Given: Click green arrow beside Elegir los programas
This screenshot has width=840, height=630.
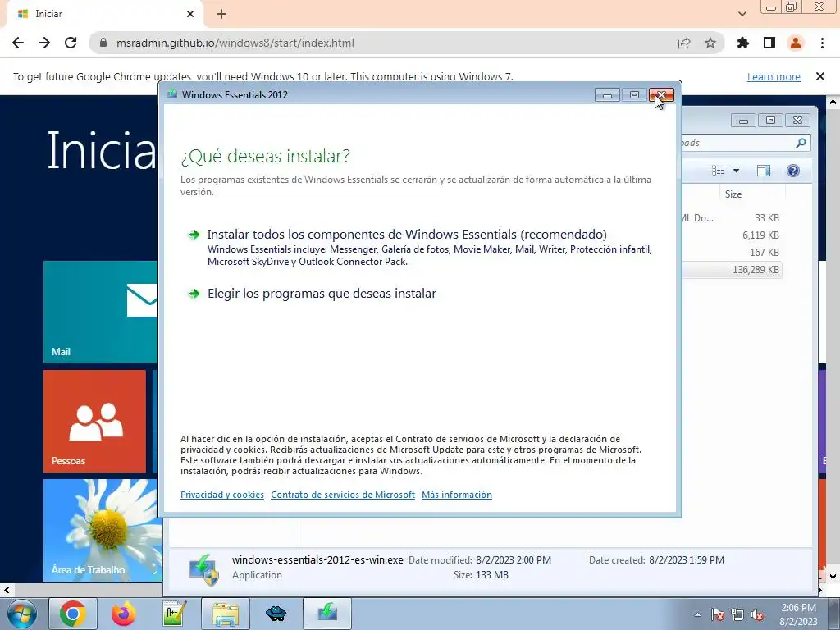Looking at the screenshot, I should 194,294.
